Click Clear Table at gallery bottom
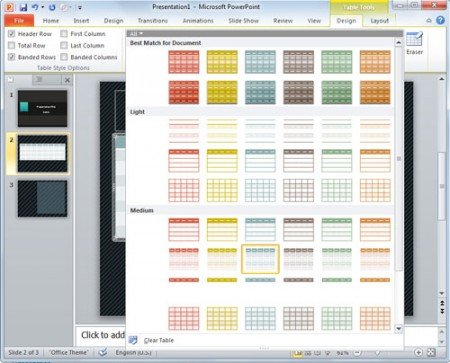 coord(159,340)
